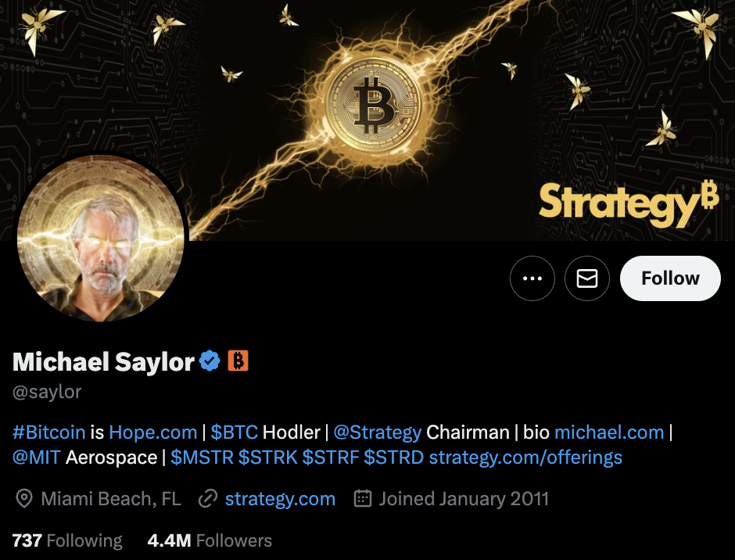Open the #Bitcoin hashtag link
The image size is (735, 560).
point(48,432)
